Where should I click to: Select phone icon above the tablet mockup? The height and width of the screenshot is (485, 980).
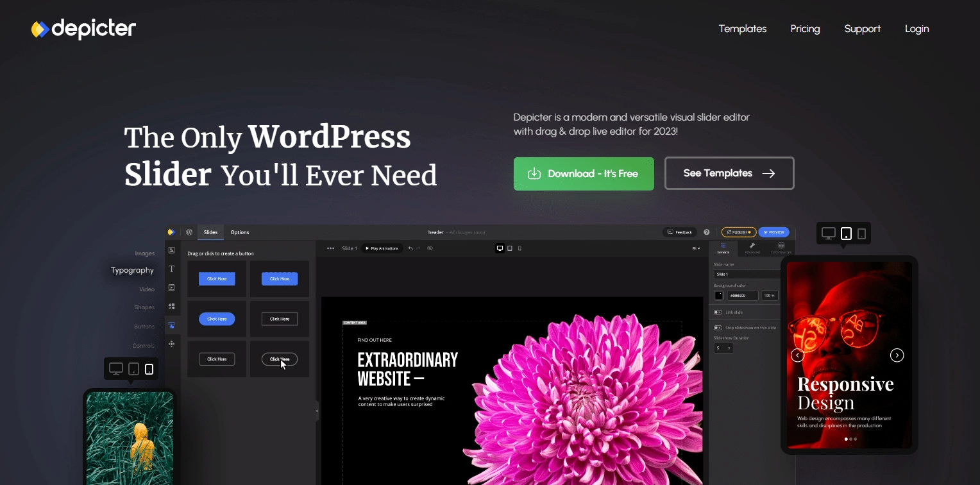click(862, 234)
